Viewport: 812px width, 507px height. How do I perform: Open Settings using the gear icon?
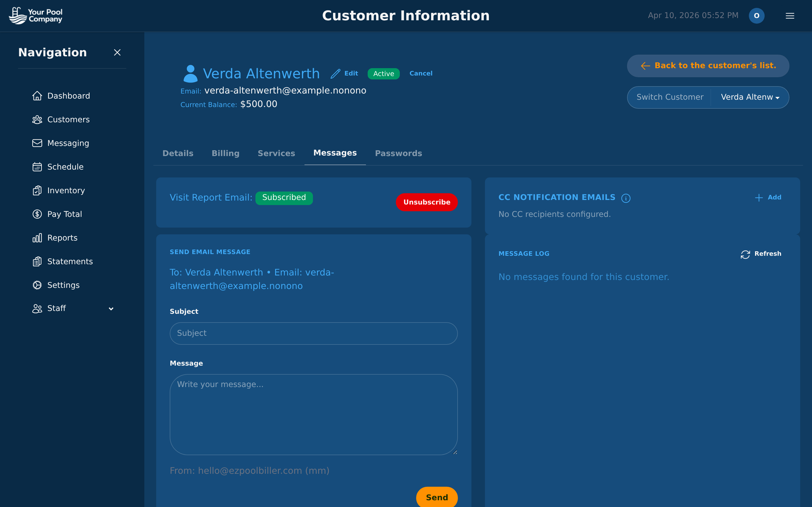coord(37,285)
